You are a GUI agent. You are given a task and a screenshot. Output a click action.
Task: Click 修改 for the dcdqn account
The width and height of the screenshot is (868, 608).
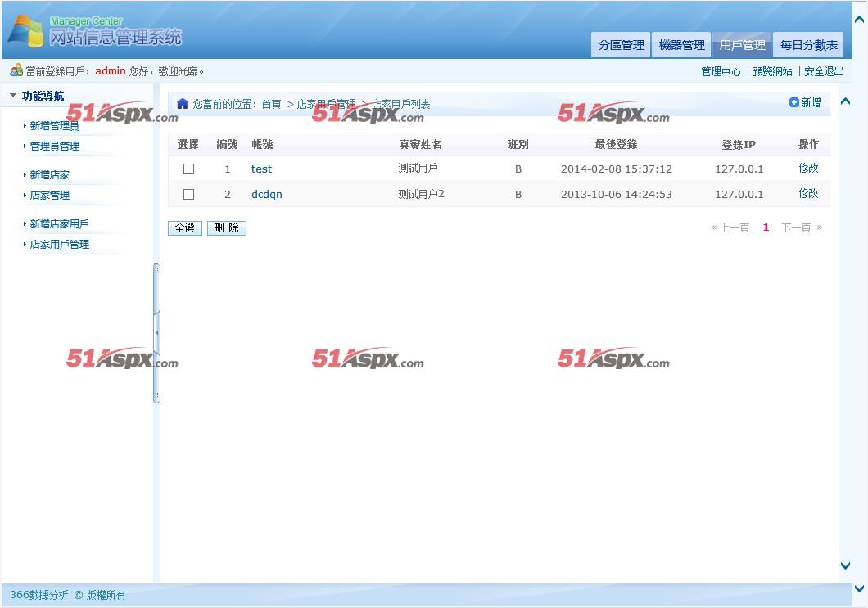tap(808, 194)
